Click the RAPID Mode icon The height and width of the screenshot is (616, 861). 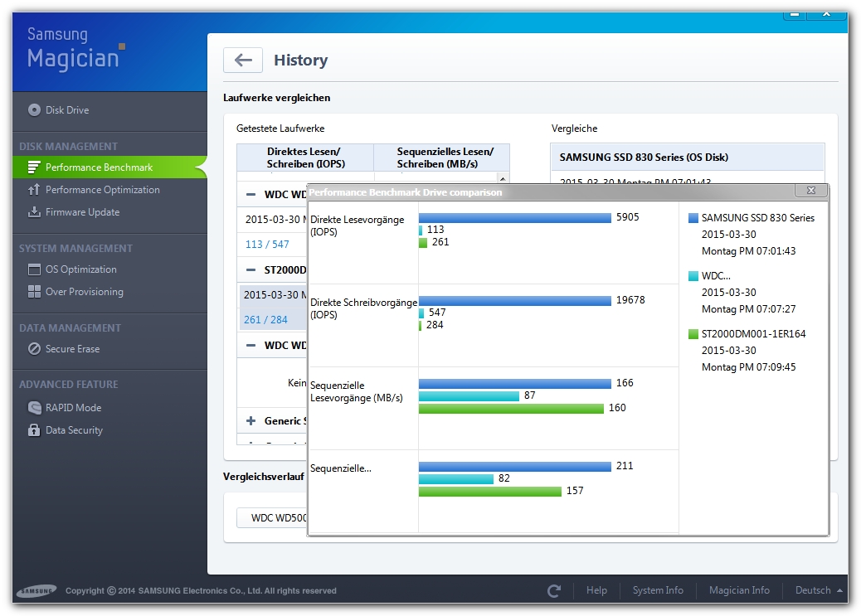tap(34, 407)
